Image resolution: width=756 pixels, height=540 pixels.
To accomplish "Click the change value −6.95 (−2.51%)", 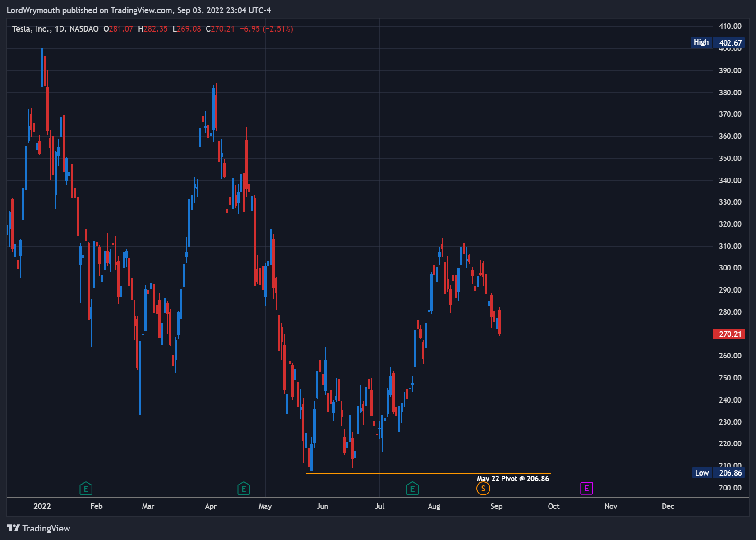I will 266,29.
